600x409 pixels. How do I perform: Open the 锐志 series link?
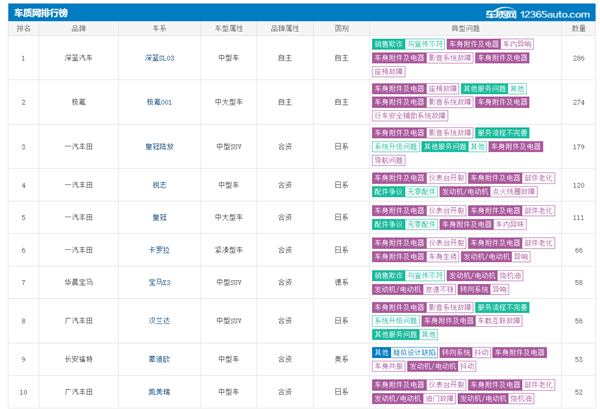(159, 185)
